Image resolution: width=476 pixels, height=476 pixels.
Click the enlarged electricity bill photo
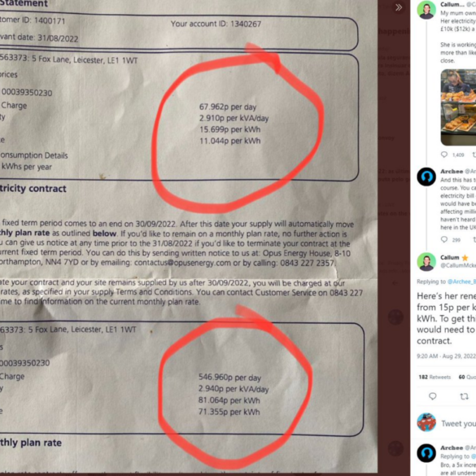pos(189,238)
